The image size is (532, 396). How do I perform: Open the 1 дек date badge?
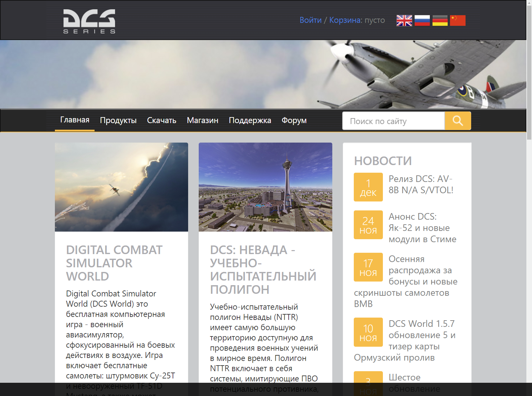click(x=368, y=187)
